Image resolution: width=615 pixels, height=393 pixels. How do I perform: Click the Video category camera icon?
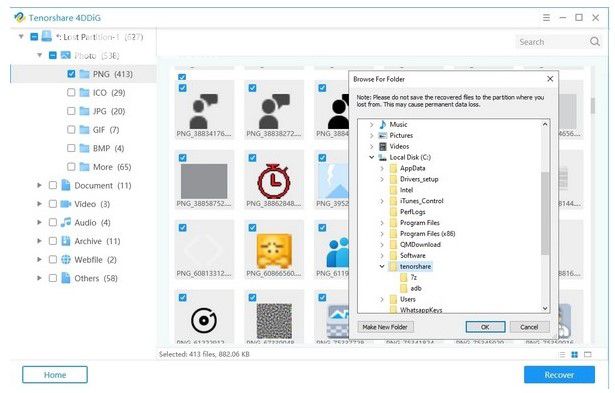(66, 204)
